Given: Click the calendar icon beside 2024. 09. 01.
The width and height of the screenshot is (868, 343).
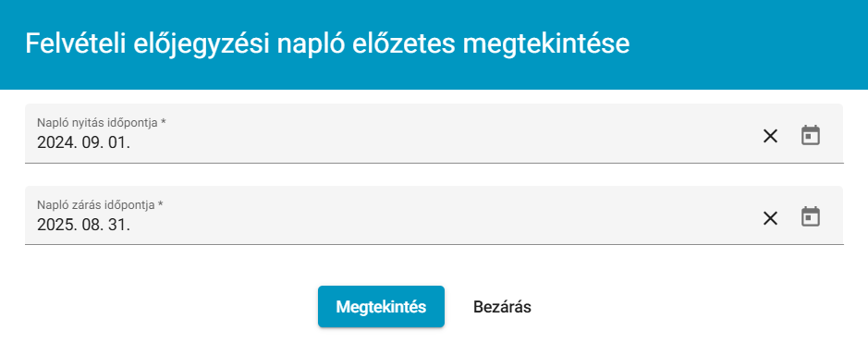Looking at the screenshot, I should point(811,136).
